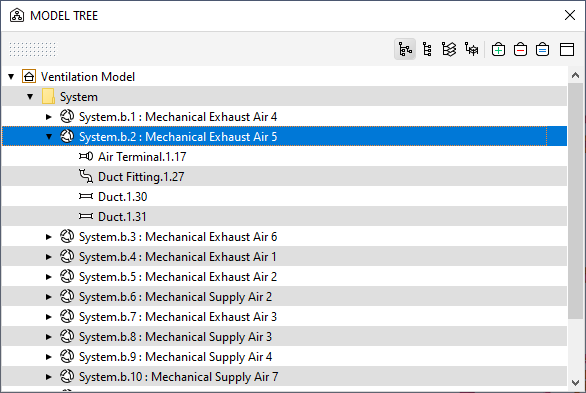This screenshot has width=586, height=393.
Task: Click the fan icon of System.b.6
Action: pyautogui.click(x=67, y=296)
